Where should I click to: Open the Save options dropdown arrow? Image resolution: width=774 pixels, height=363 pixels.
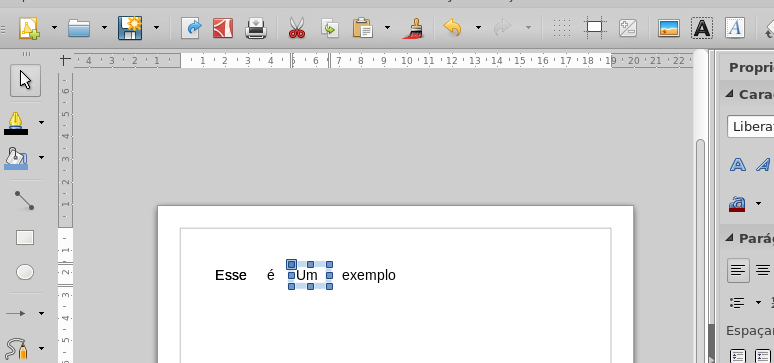[x=156, y=28]
